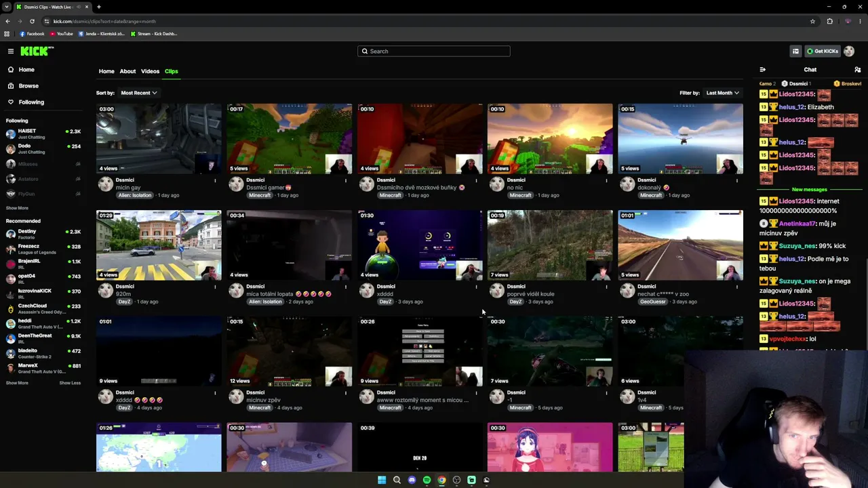Viewport: 868px width, 488px height.
Task: Open the "micinuv zpěv" clip thumbnail
Action: (x=290, y=351)
